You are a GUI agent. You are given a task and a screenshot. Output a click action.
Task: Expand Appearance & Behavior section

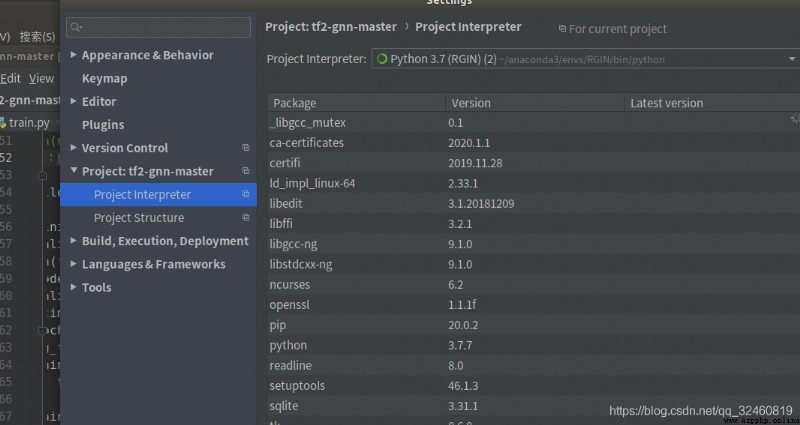(73, 55)
